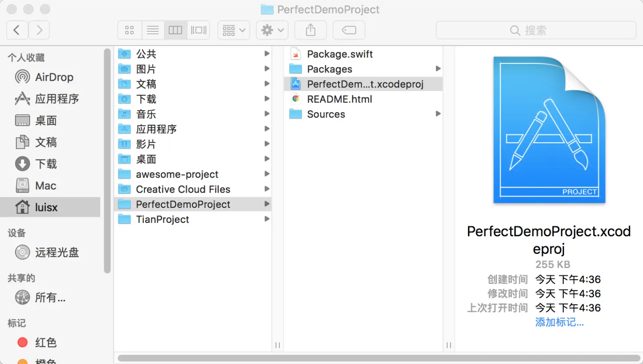Select the Sources folder
This screenshot has height=364, width=643.
tap(363, 114)
